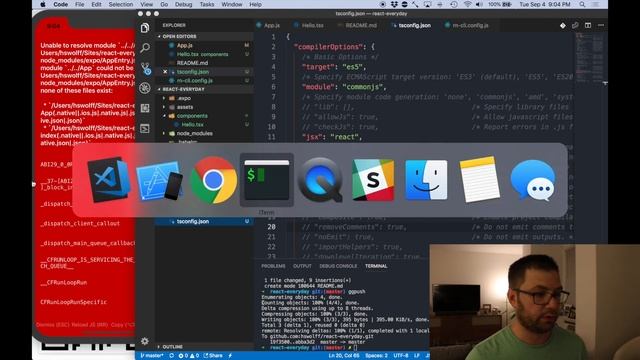Select the Xcode Simulator icon in the app switcher
This screenshot has height=360, width=640.
pos(160,180)
